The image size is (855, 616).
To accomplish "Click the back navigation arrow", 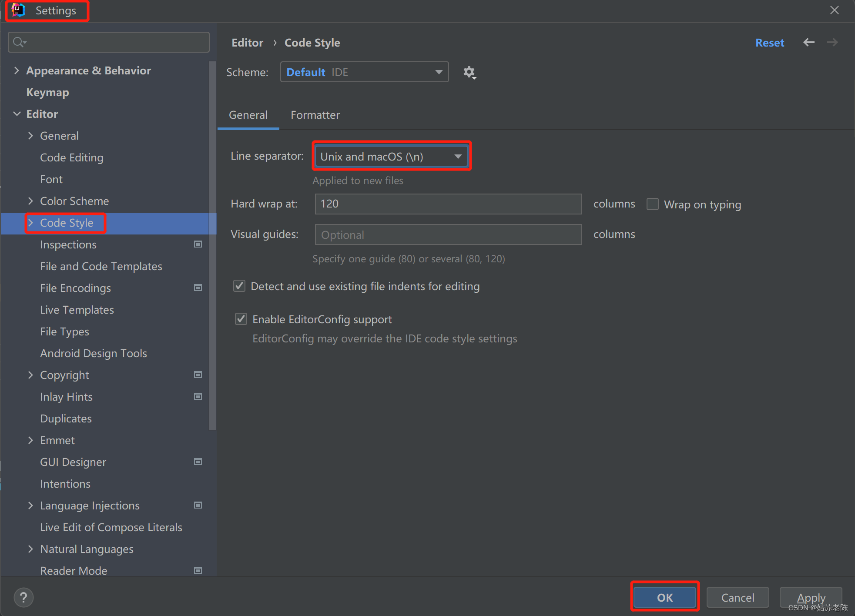I will [x=808, y=42].
